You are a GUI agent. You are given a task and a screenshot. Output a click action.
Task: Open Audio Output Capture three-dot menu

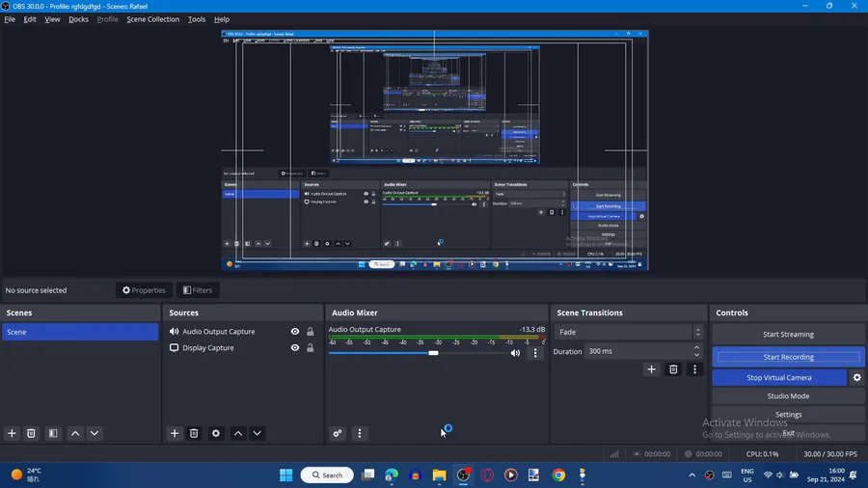[x=535, y=353]
